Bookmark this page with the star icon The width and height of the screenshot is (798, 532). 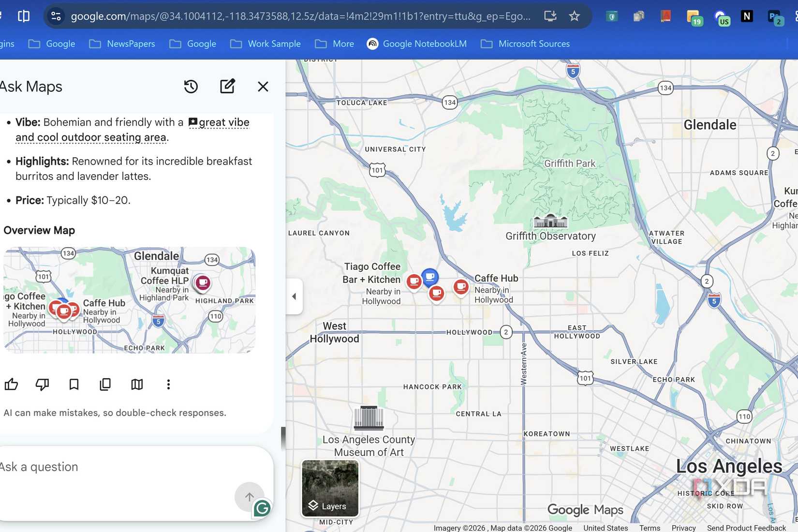[x=574, y=16]
